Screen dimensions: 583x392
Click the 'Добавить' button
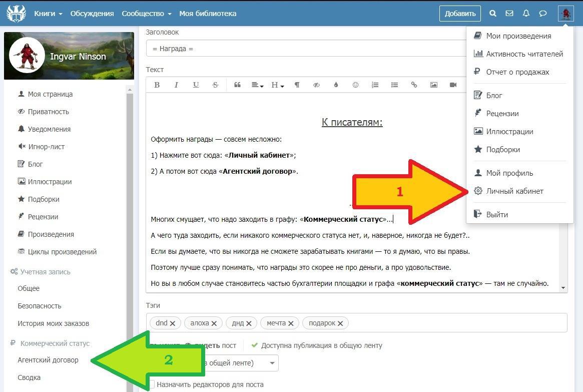pyautogui.click(x=459, y=14)
